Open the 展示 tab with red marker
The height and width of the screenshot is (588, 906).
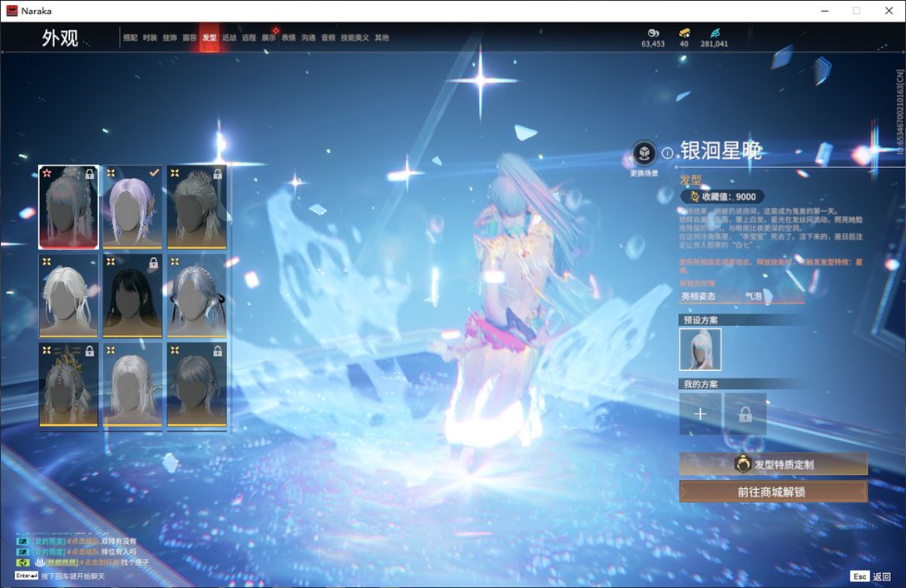(x=269, y=37)
